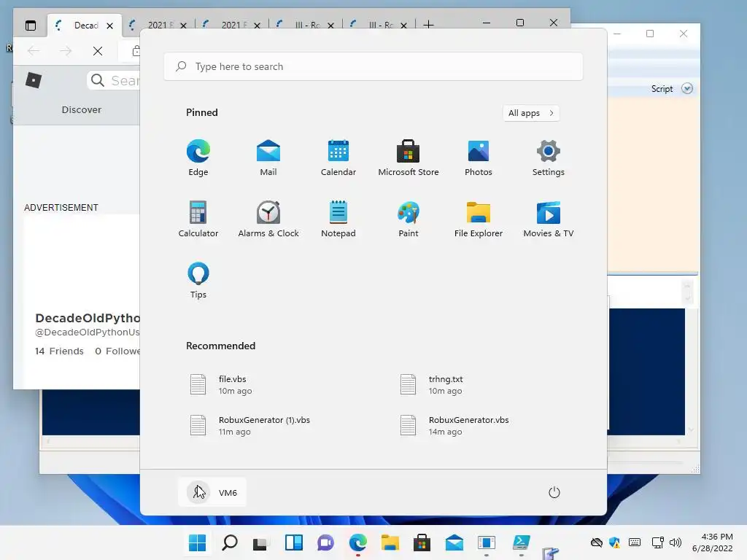Click the Windows Start button on taskbar
The image size is (747, 560).
(x=197, y=542)
